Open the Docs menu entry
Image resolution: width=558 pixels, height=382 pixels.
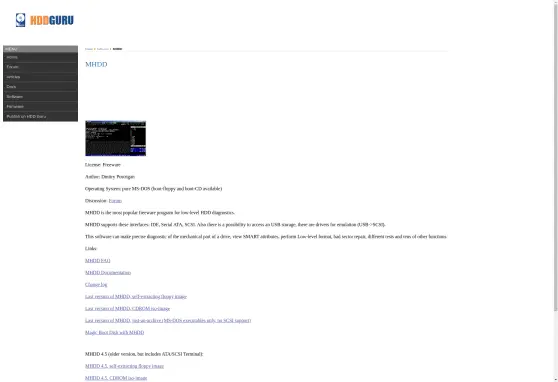pyautogui.click(x=41, y=87)
